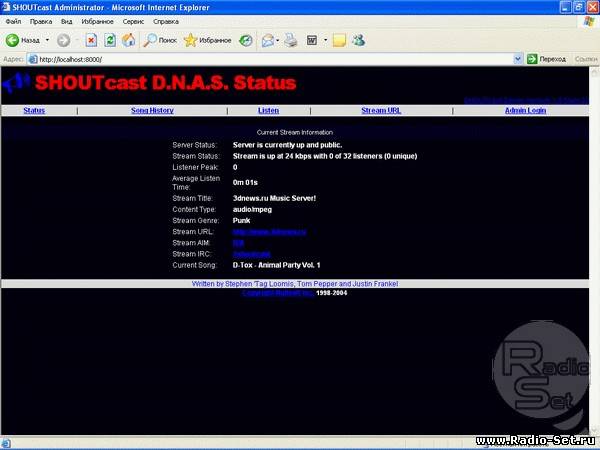Viewport: 600px width, 450px height.
Task: Click the Listen link
Action: tap(268, 110)
